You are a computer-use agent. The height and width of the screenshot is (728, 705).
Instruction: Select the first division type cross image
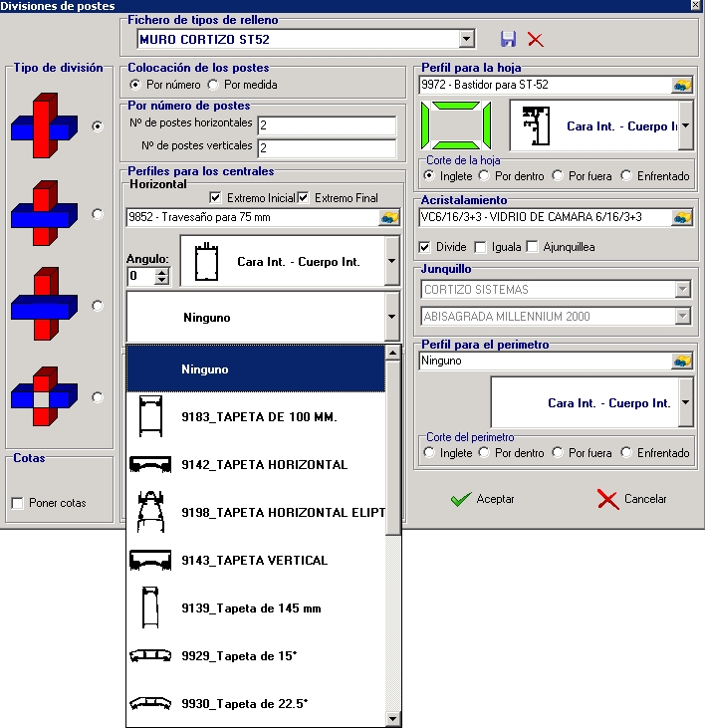(x=44, y=125)
